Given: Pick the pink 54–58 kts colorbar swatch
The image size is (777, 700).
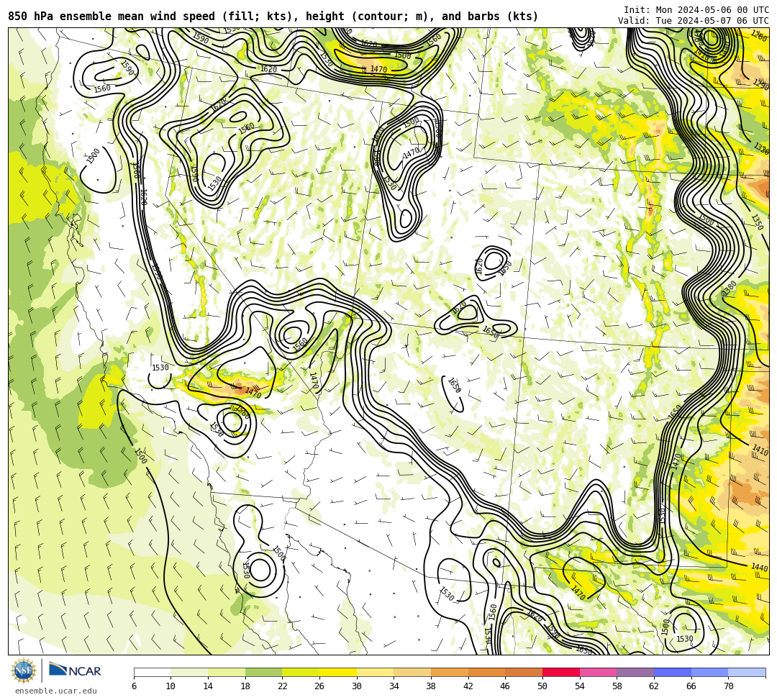Looking at the screenshot, I should coord(598,672).
